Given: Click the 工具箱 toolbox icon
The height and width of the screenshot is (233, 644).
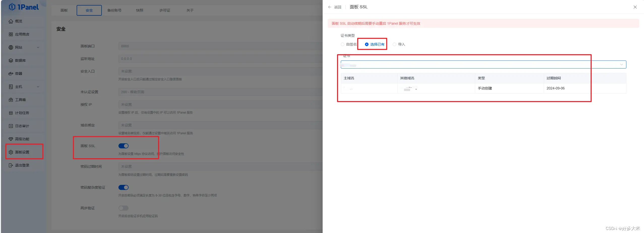Looking at the screenshot, I should pyautogui.click(x=11, y=100).
